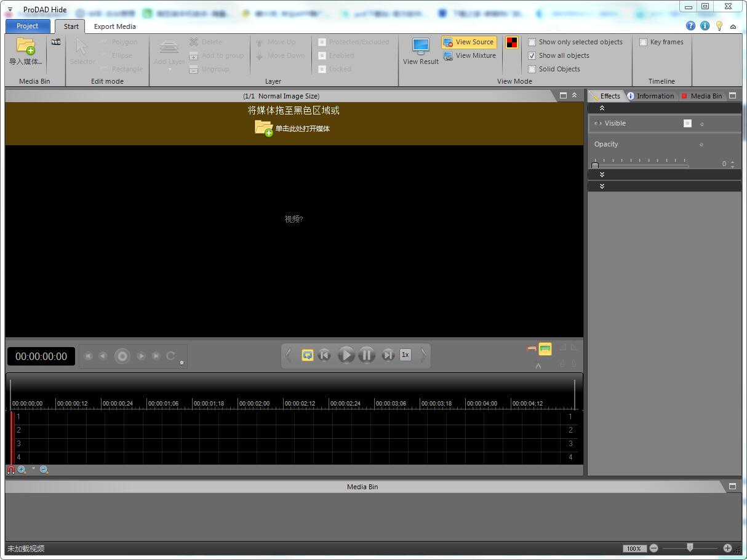
Task: Click the play button in transport bar
Action: 346,355
